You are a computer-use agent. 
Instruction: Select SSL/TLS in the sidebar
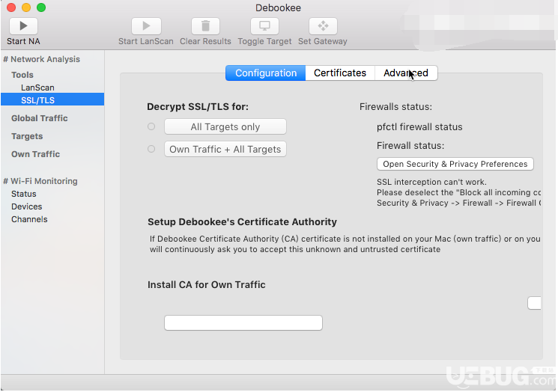[52, 99]
